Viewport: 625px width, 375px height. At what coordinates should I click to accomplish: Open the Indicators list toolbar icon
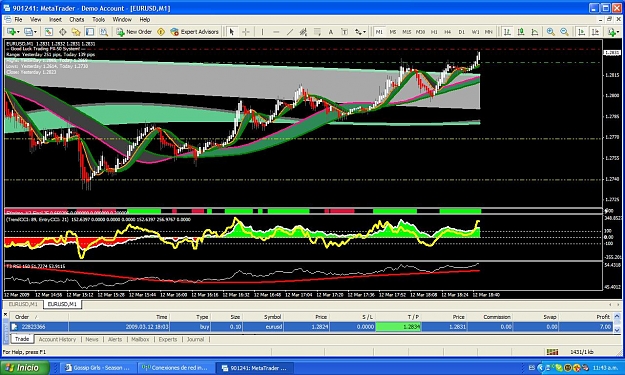point(612,32)
